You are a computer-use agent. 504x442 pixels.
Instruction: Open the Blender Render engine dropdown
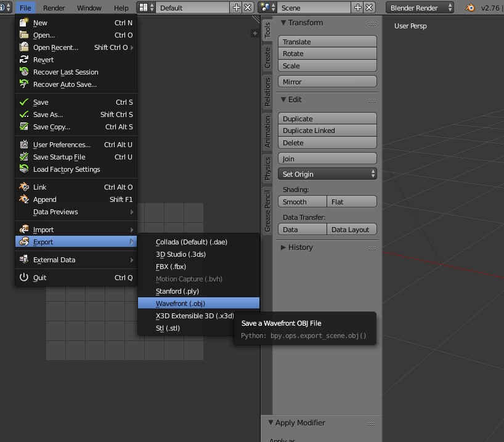[420, 8]
